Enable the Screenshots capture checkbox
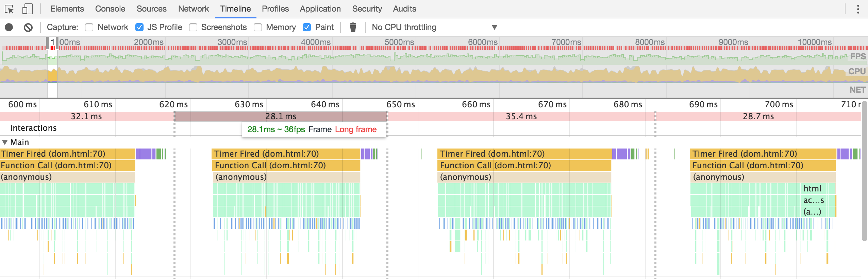Screen dimensions: 868x280 click(193, 27)
